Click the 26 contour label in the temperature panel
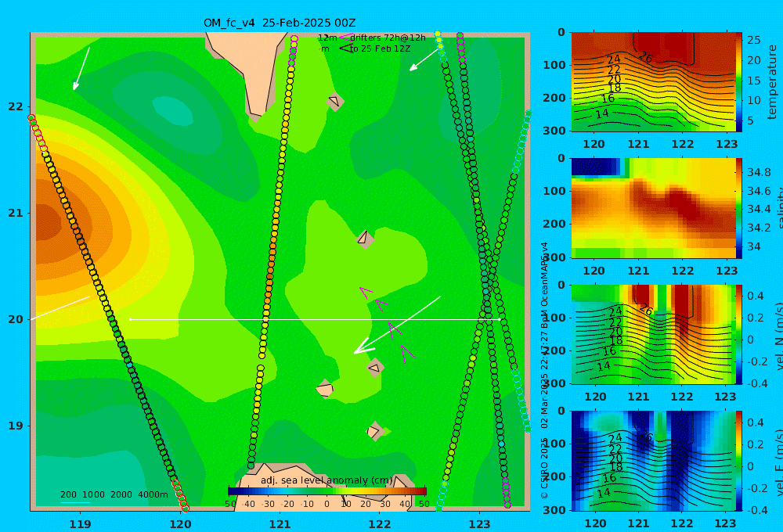Screen dimensions: 783x532 pyautogui.click(x=645, y=58)
